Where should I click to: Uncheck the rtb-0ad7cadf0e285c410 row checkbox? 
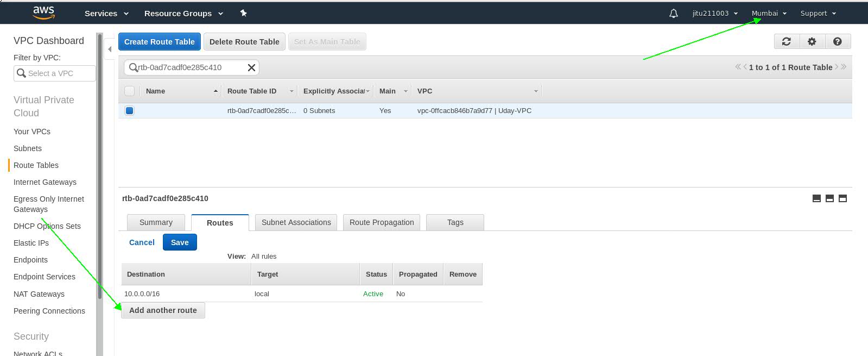tap(129, 110)
